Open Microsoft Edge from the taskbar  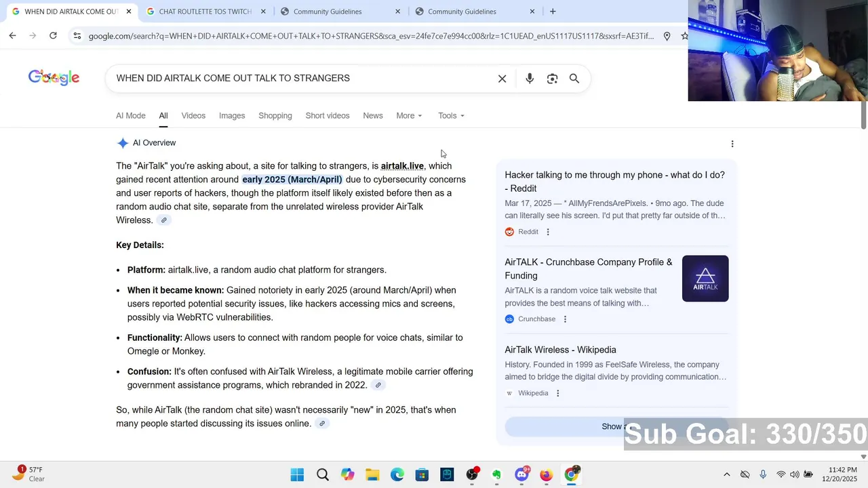tap(397, 474)
